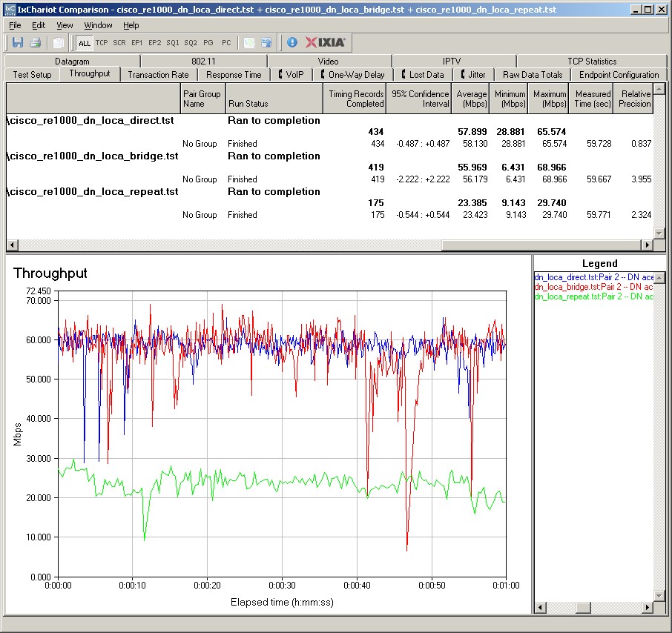Select the cisco_re1000_dn_loca_repeat.tst row

[x=329, y=191]
